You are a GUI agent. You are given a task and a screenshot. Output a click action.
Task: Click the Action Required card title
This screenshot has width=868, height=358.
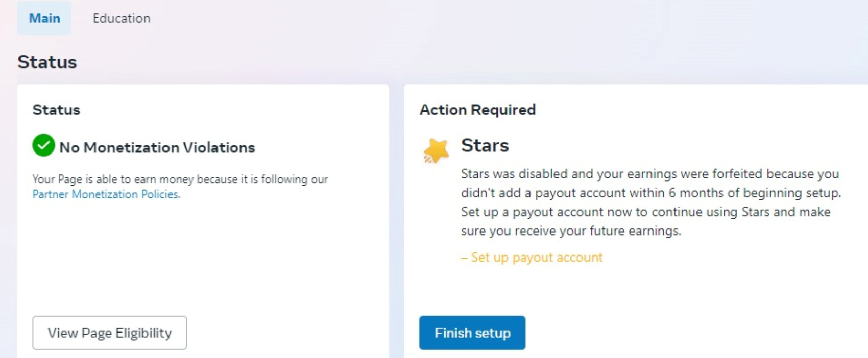pyautogui.click(x=478, y=110)
